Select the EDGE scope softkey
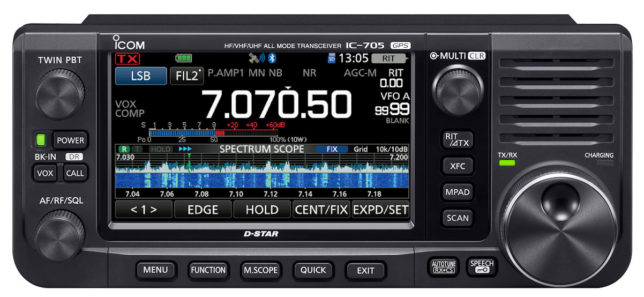 coord(203,209)
